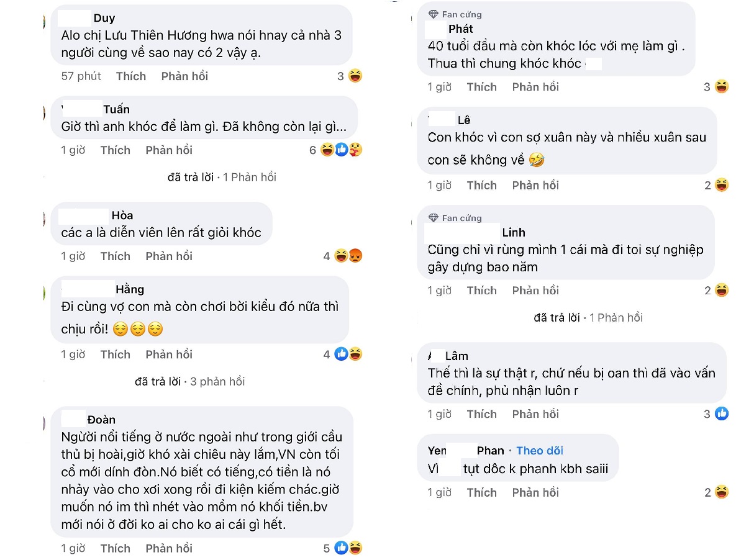Screen dimensions: 741x560
Task: Click the Fan cứng diamond badge above Phát
Action: (x=434, y=14)
